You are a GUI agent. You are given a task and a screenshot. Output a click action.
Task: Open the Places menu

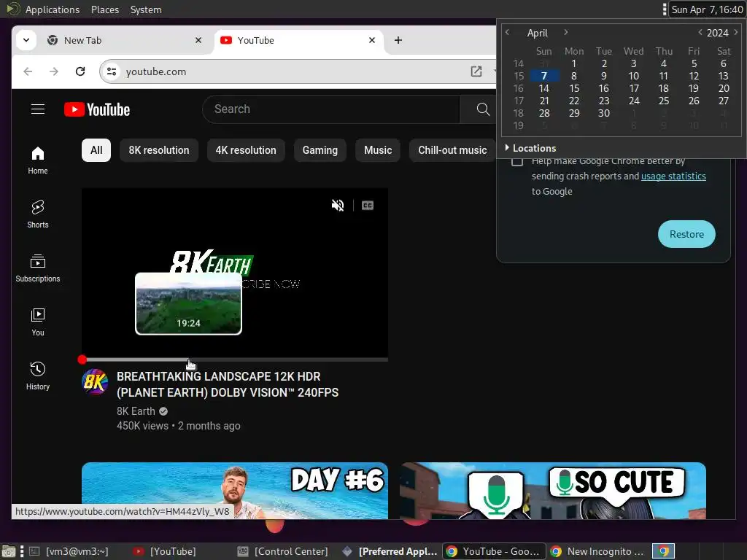(x=105, y=9)
